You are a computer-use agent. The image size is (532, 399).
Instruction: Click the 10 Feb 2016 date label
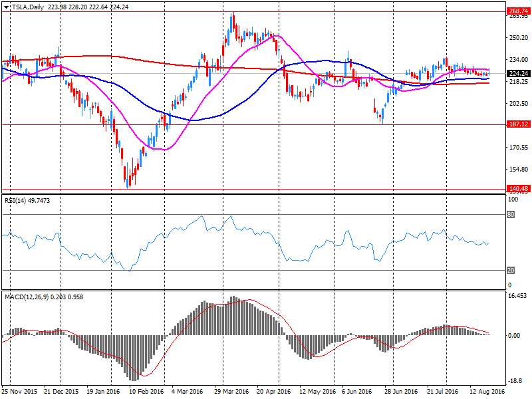pos(146,391)
